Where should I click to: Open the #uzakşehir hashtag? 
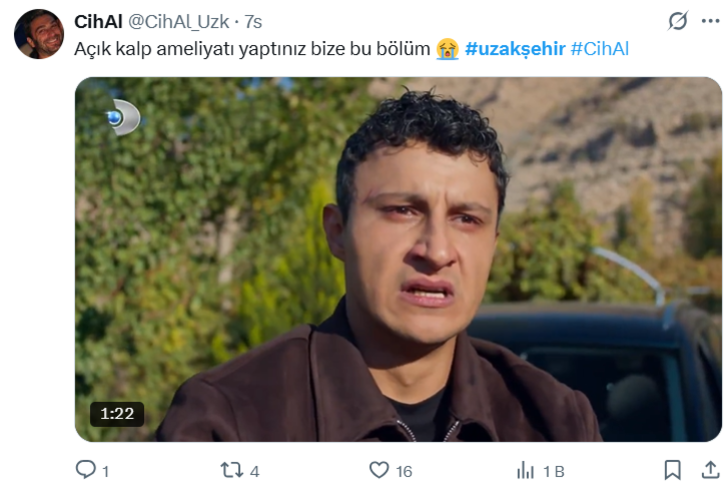click(x=515, y=49)
